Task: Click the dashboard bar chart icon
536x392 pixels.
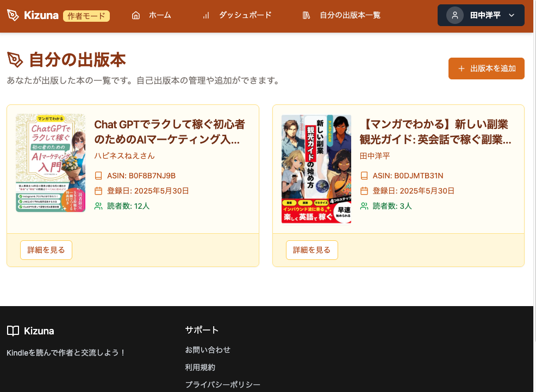Action: pos(205,15)
